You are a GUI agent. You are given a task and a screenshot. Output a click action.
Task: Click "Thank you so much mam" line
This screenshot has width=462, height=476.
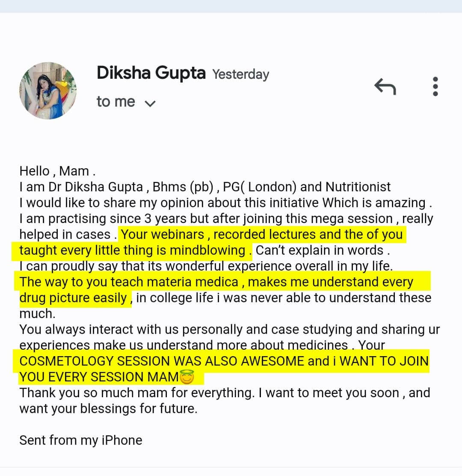coord(137,393)
